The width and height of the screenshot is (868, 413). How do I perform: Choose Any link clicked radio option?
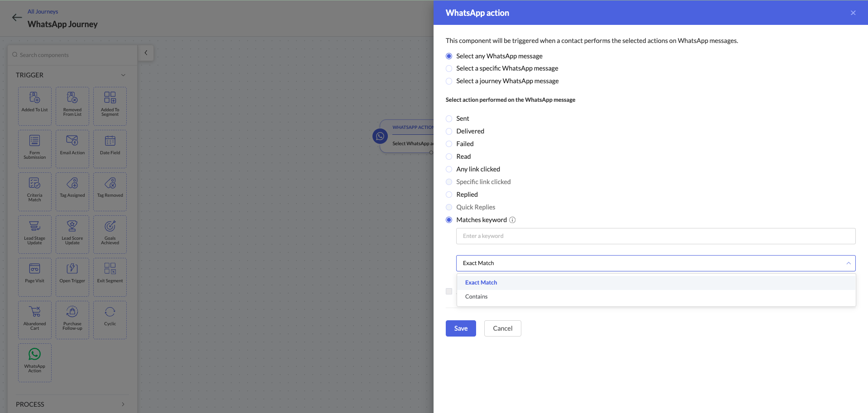[x=449, y=169]
